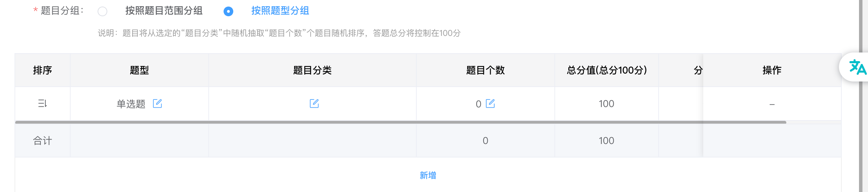The image size is (868, 192).
Task: Click the 合计 summary row label
Action: click(x=43, y=141)
